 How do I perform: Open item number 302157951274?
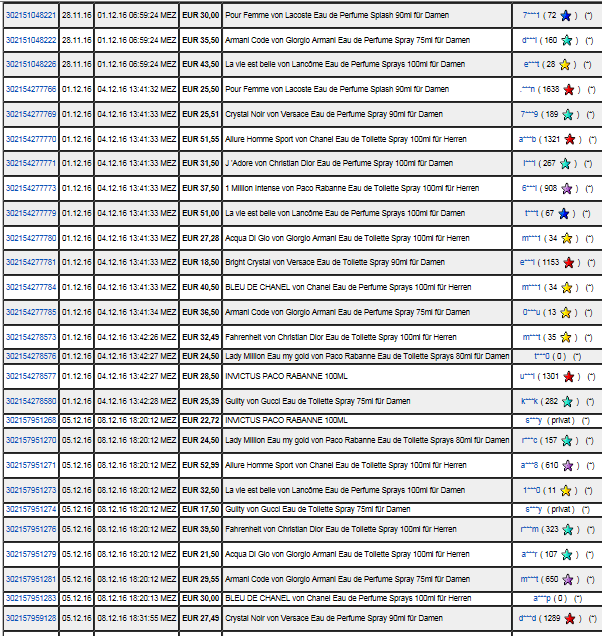(31, 509)
